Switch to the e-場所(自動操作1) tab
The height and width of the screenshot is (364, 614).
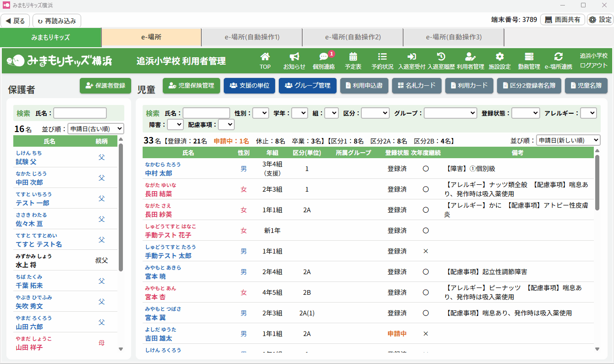click(252, 37)
